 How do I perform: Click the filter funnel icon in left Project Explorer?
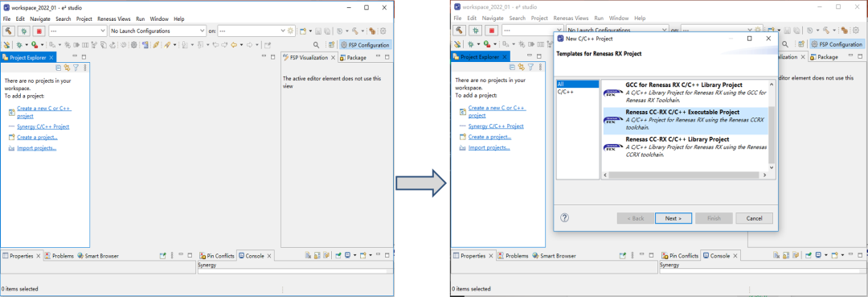click(76, 68)
